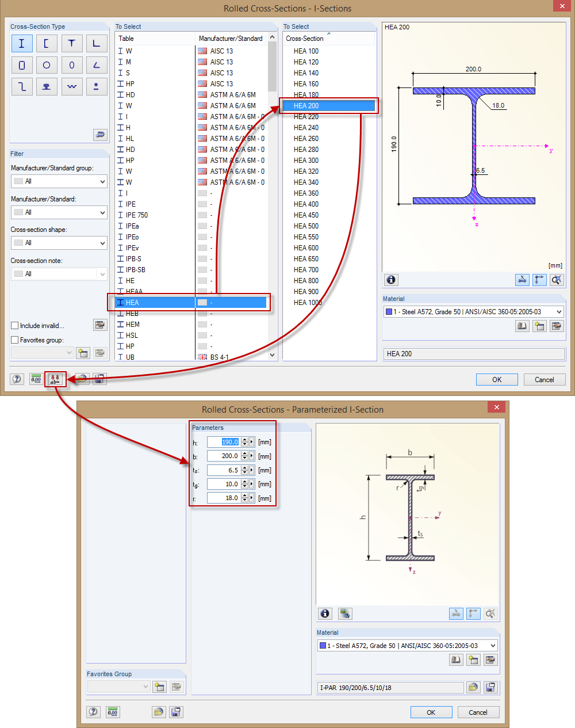The height and width of the screenshot is (728, 575).
Task: Click Cancel in Parameterized I-Section dialog
Action: coord(478,712)
